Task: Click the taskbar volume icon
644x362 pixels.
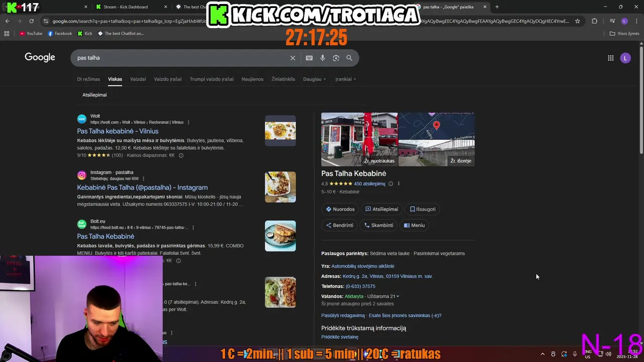Action: [608, 354]
